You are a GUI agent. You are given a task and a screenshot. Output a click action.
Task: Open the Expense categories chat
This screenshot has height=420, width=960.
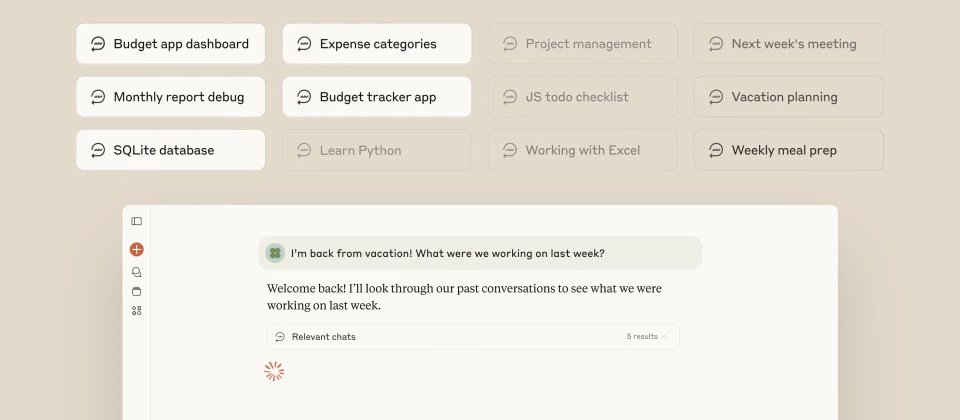(x=377, y=44)
